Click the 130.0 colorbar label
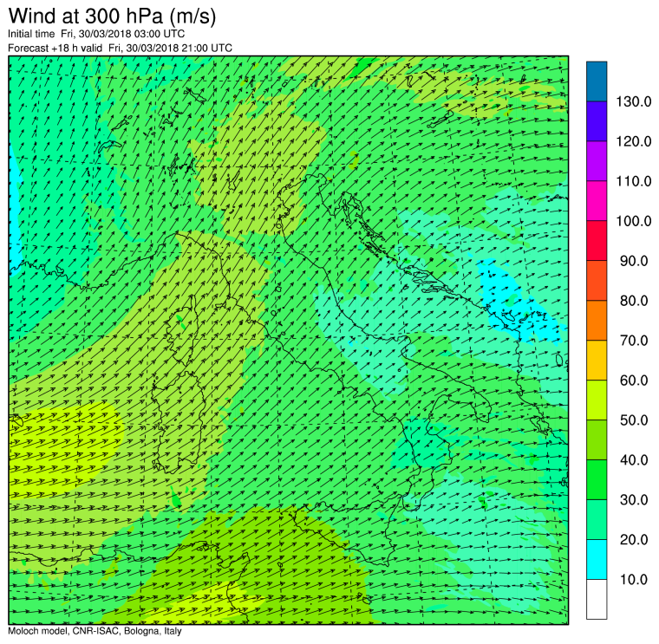This screenshot has width=659, height=644. [633, 101]
